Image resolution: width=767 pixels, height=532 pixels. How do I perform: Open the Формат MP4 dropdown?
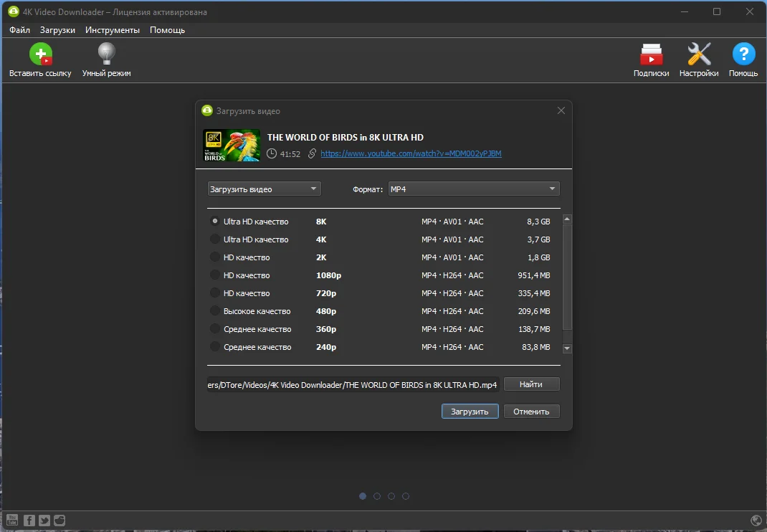pos(474,189)
